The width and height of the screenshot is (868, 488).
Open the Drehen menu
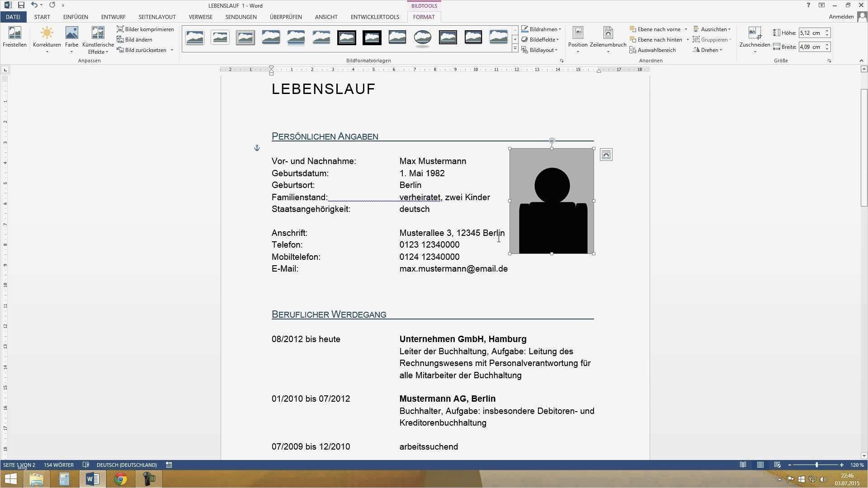[x=707, y=50]
